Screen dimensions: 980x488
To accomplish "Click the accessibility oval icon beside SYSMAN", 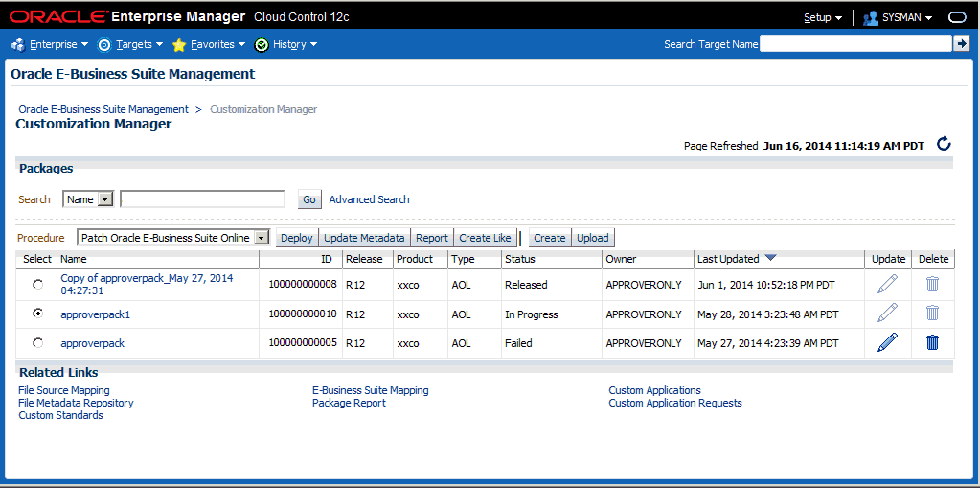I will [x=958, y=17].
